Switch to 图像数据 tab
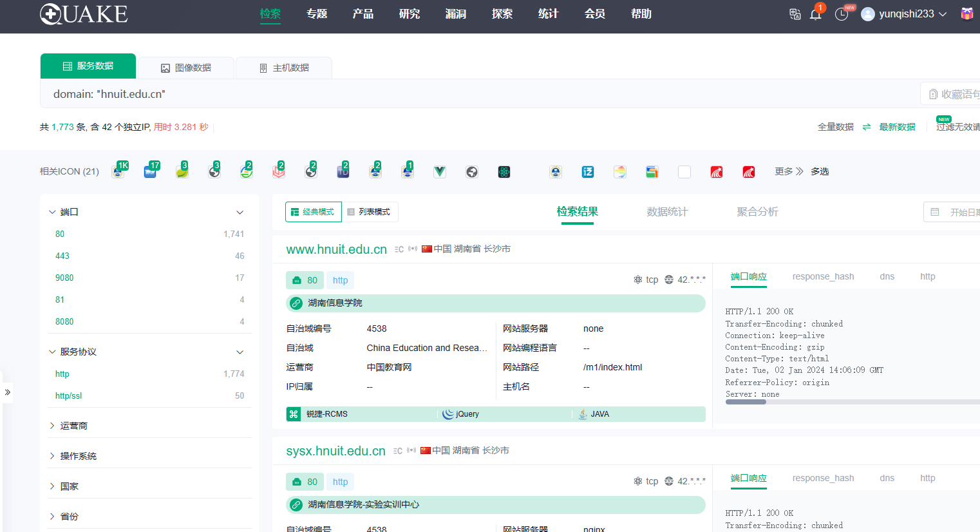 (x=186, y=68)
